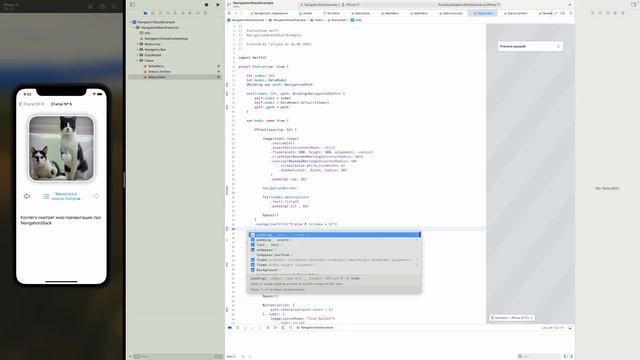640x360 pixels.
Task: Stop the running app in Xcode
Action: pos(207,4)
